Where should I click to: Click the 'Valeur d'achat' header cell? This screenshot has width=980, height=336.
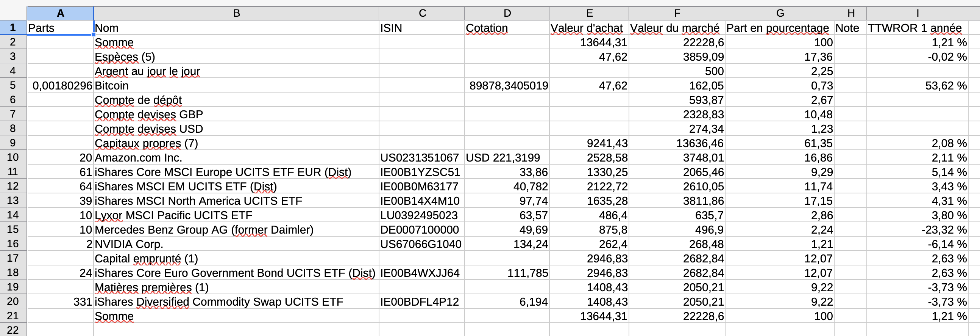589,28
